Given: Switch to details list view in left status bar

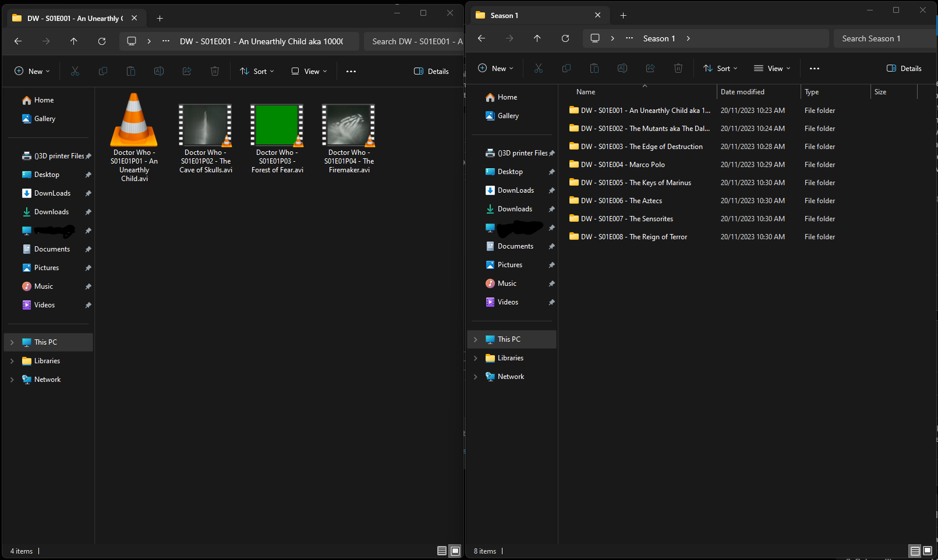Looking at the screenshot, I should point(442,551).
